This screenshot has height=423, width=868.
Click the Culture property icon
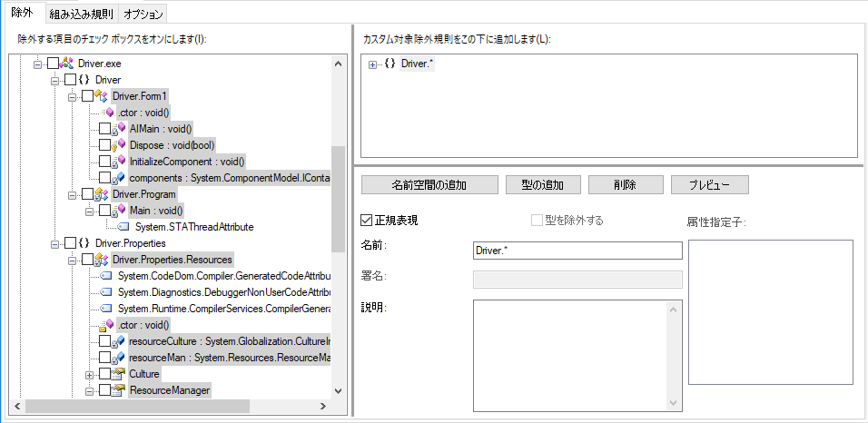(x=119, y=374)
